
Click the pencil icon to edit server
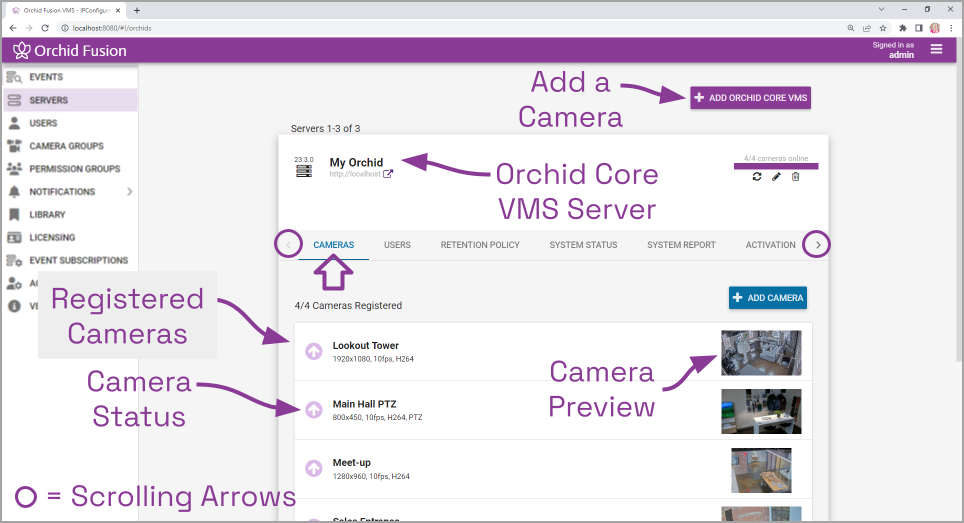click(777, 177)
